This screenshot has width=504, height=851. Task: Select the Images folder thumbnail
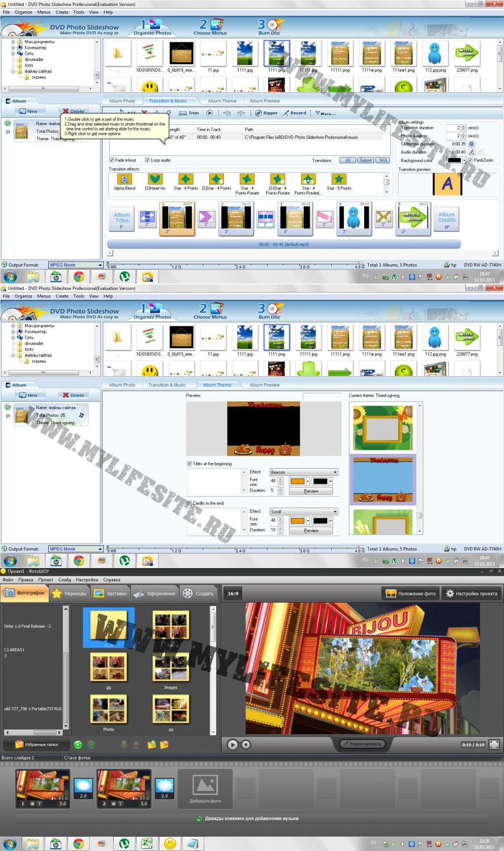pos(171,668)
